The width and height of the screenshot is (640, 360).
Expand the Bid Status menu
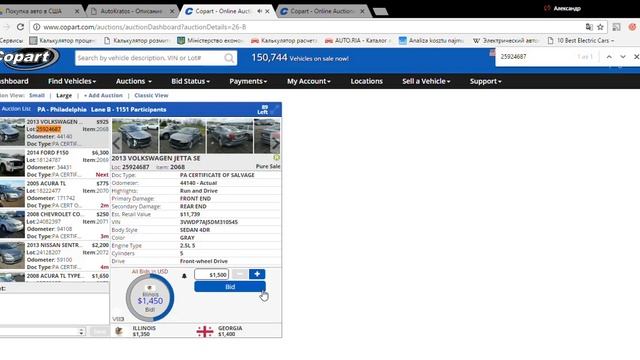click(190, 81)
